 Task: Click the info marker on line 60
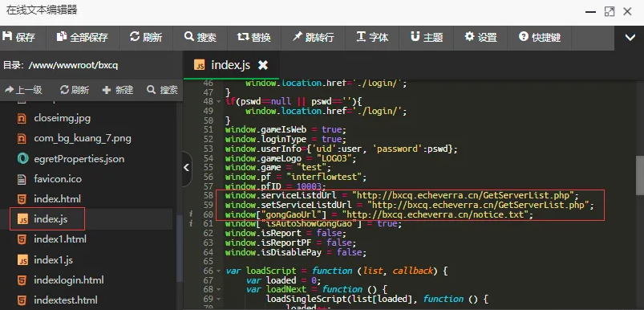191,214
